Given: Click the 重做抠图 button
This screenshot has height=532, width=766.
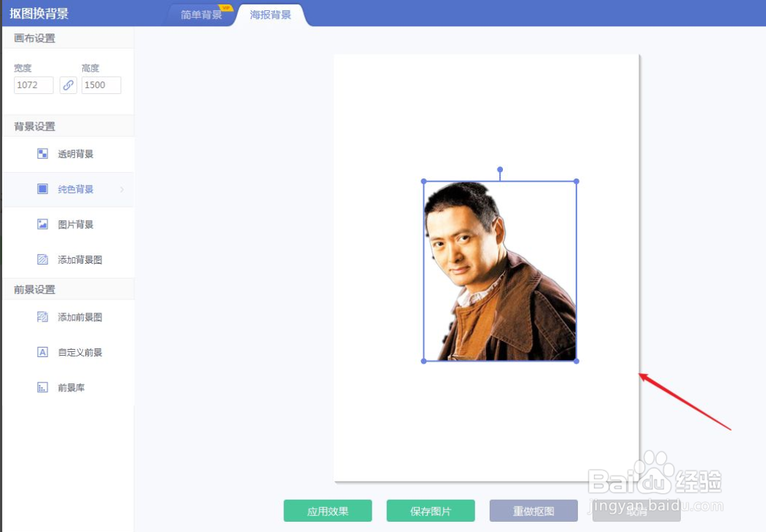Looking at the screenshot, I should (534, 511).
